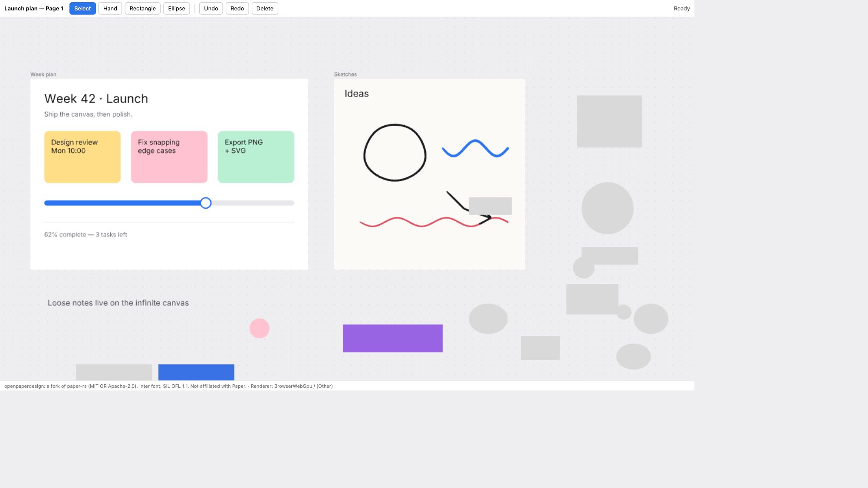Click the 'Week 42 · Launch' heading
The height and width of the screenshot is (488, 868).
click(96, 98)
